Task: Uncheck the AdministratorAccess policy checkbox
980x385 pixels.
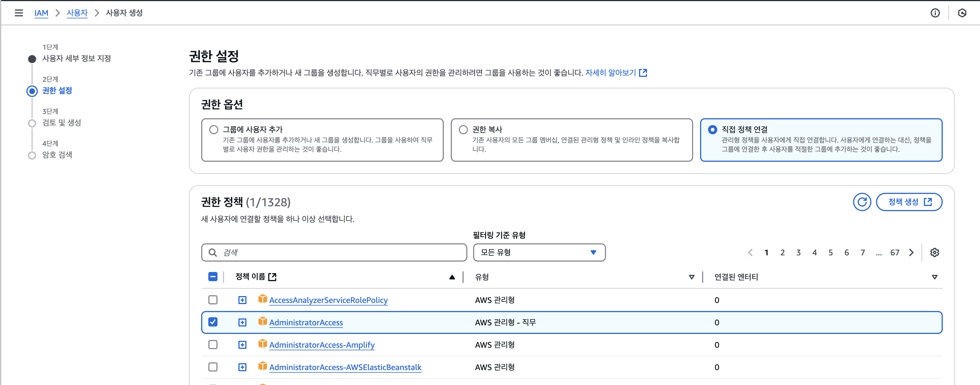Action: (213, 322)
